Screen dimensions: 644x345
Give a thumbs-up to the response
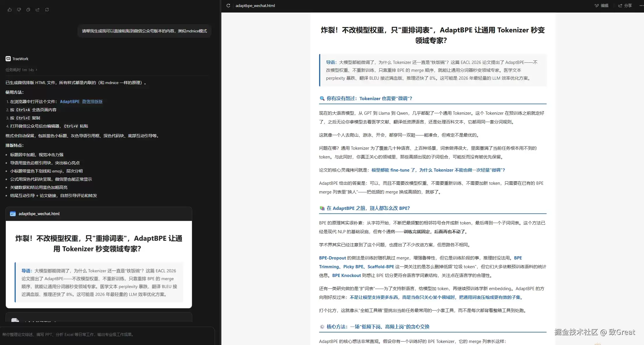10,10
